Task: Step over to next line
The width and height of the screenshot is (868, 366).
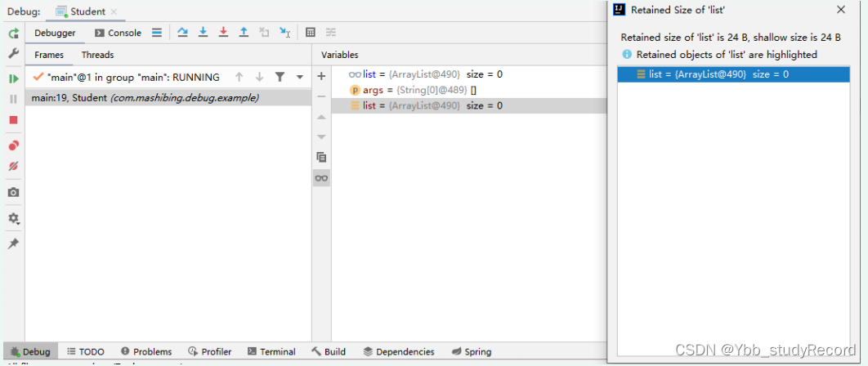Action: point(182,33)
